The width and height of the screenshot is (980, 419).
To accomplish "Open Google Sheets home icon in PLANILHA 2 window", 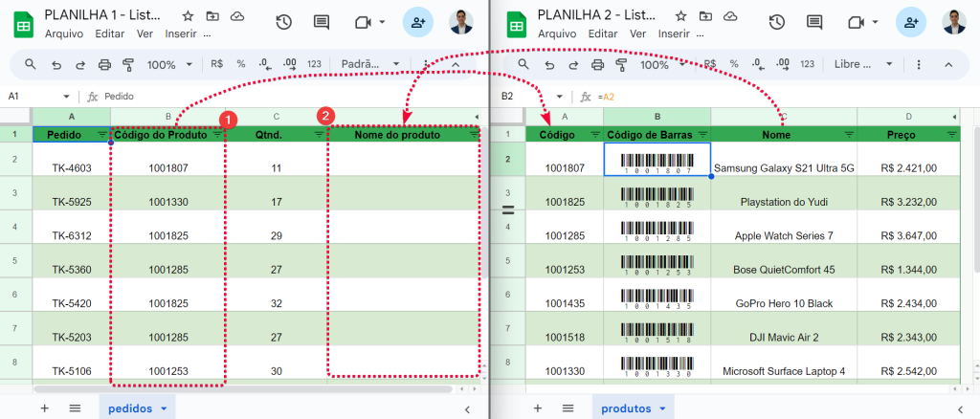I will [516, 24].
